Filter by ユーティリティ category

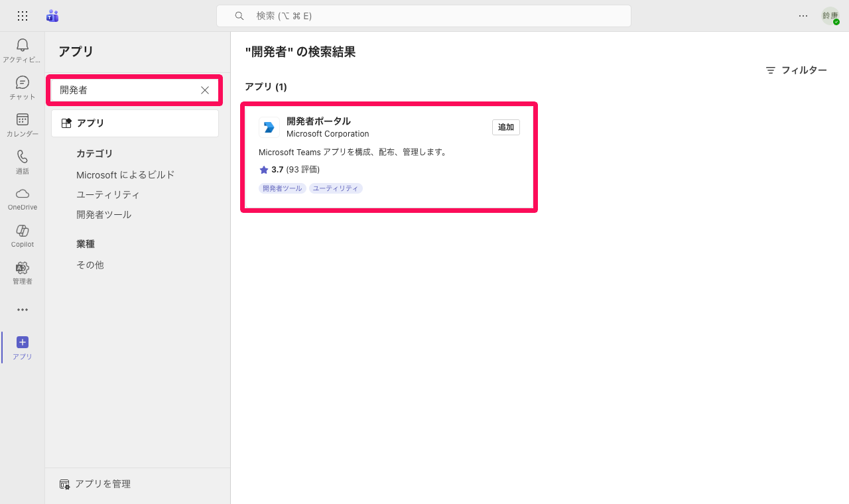[108, 195]
